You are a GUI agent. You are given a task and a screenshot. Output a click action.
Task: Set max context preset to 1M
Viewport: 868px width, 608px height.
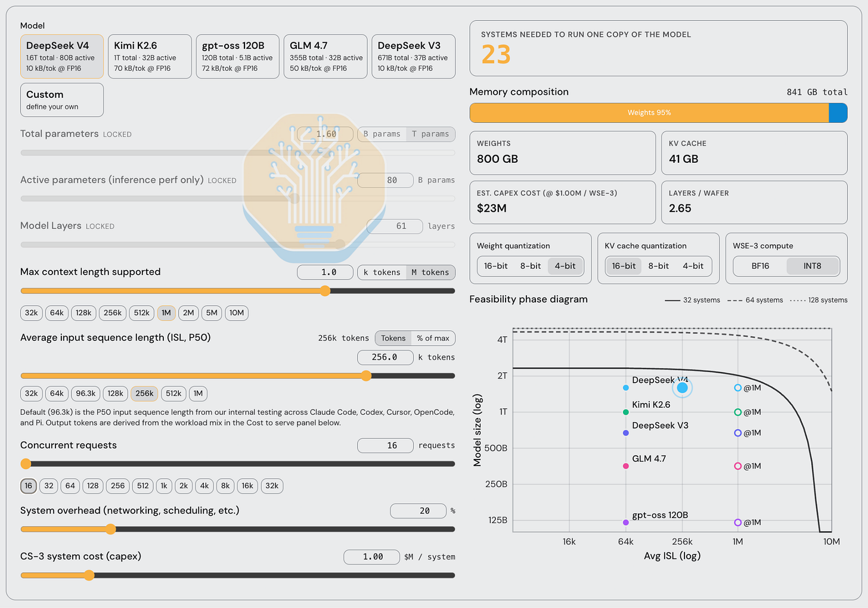[166, 313]
